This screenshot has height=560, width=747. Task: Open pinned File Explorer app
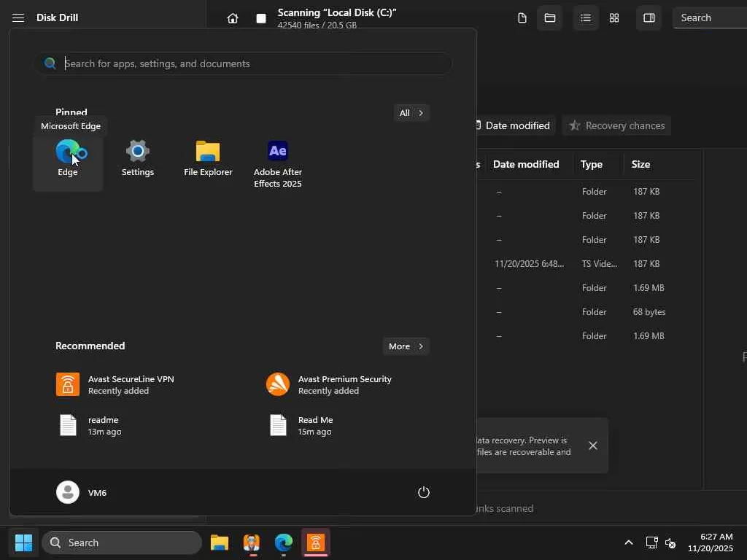pos(208,159)
